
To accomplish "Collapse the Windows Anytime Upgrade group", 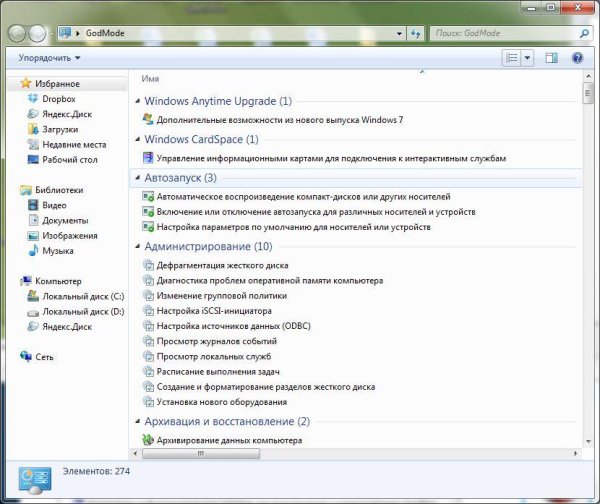I will coord(138,101).
